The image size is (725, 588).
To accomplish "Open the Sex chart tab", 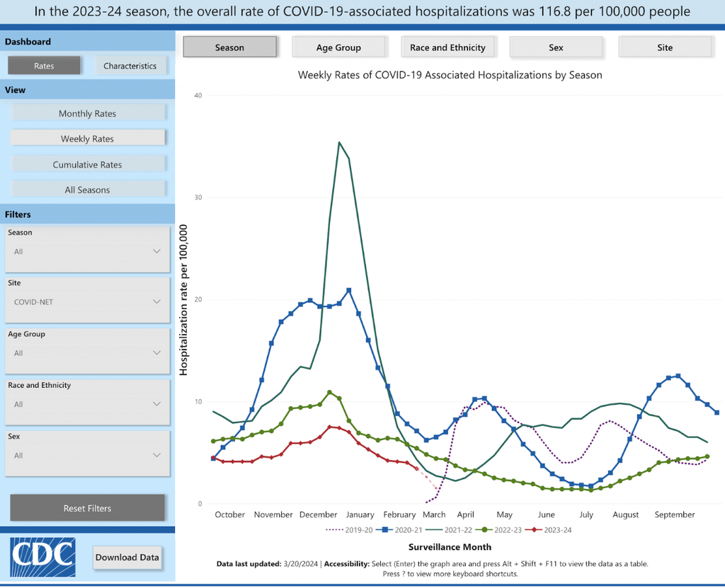I will [556, 47].
